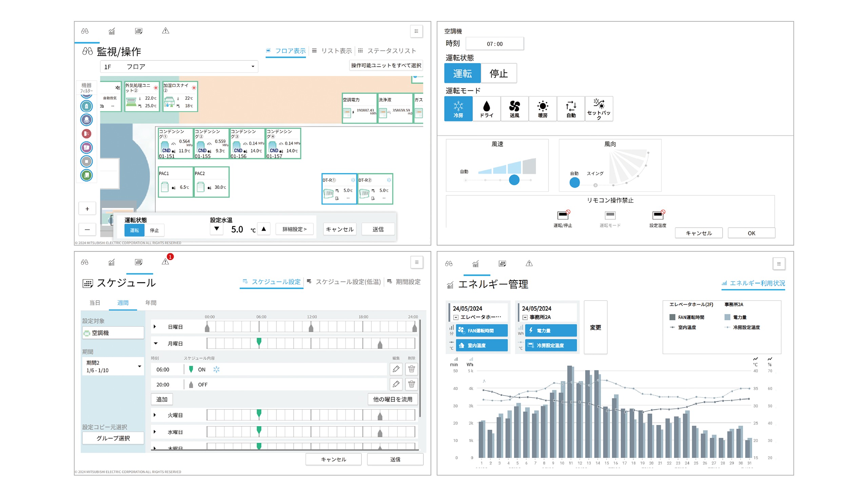Open the 期間2 1/6-1/10 period dropdown
This screenshot has height=502, width=868.
point(113,366)
